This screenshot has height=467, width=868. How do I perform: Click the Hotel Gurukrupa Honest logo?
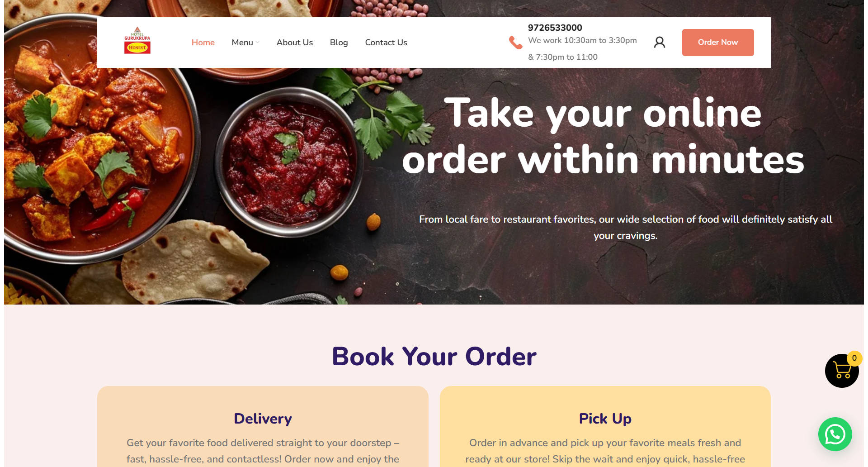137,41
